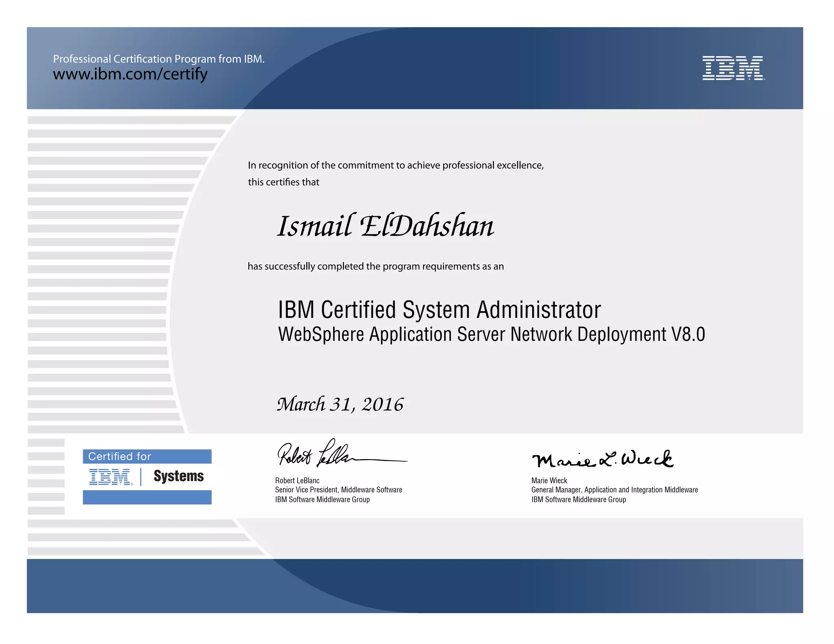Click Senior Vice President, Middleware Software title
This screenshot has width=834, height=644.
tap(338, 490)
